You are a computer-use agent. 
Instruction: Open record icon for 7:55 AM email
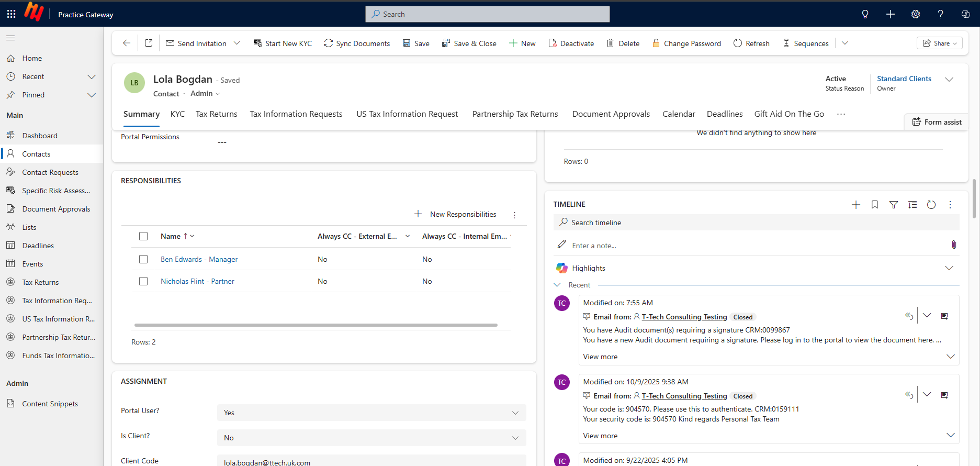tap(944, 316)
